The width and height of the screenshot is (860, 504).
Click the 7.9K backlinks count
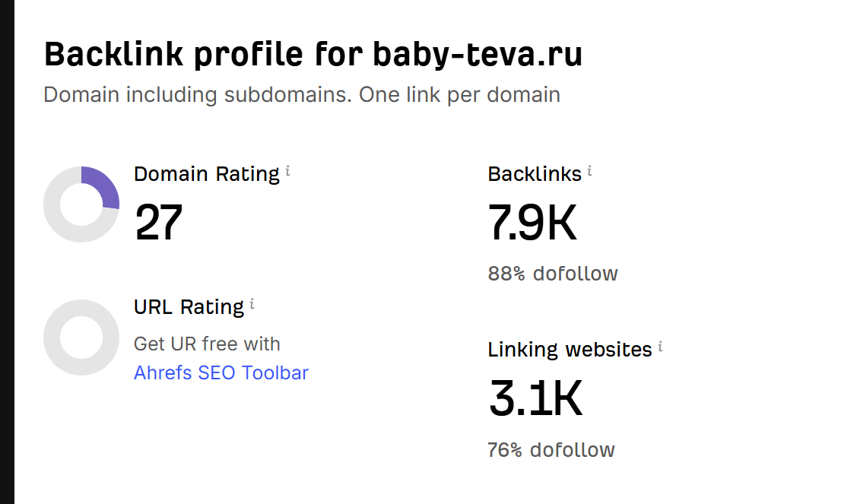coord(532,223)
